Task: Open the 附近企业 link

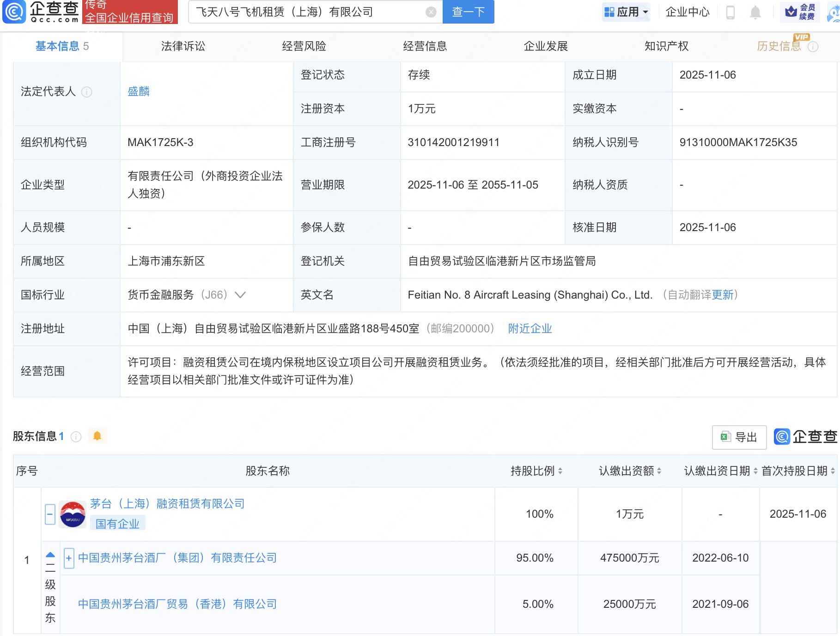Action: tap(530, 329)
